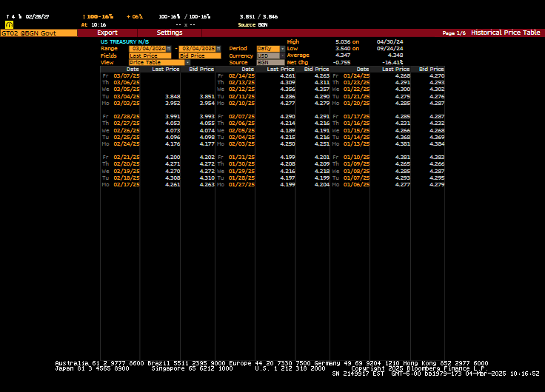Screen dimensions: 545x392
Task: Click the yellow alert icon under the ticker
Action: pos(10,24)
